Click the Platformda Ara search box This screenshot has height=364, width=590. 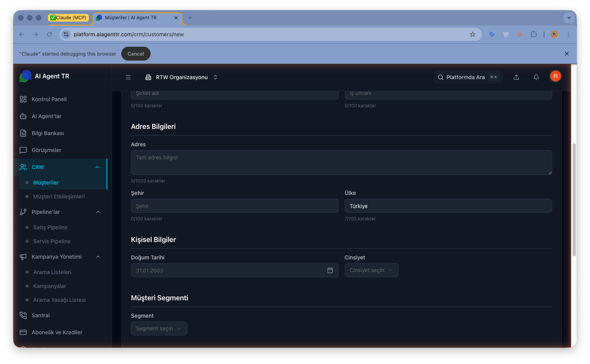(x=468, y=77)
